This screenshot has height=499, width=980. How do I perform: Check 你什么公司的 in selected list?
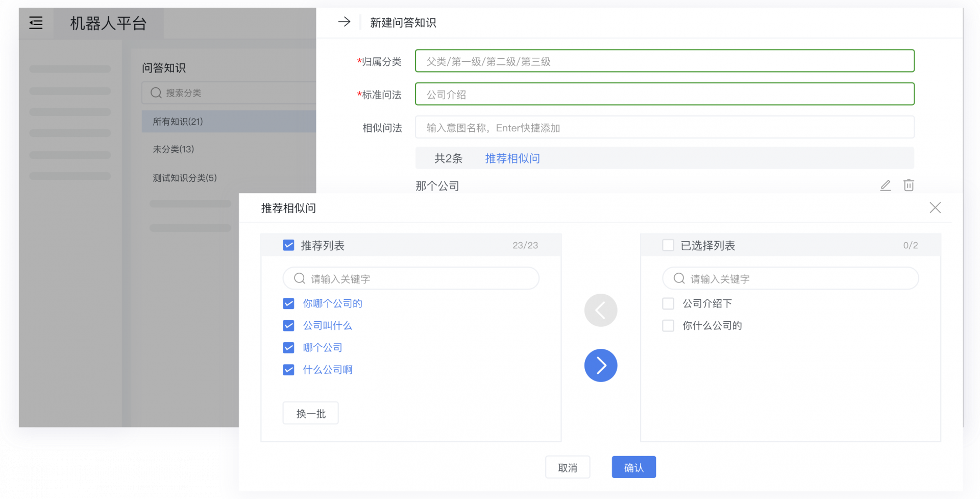pyautogui.click(x=668, y=325)
